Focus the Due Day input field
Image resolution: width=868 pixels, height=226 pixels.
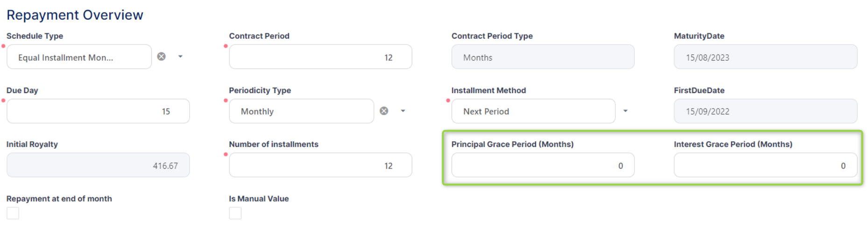(x=98, y=111)
